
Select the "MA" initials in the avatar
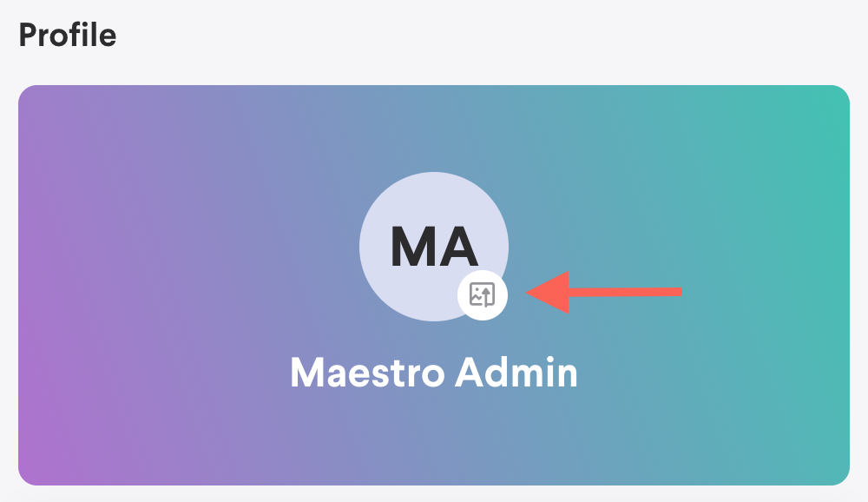(434, 248)
